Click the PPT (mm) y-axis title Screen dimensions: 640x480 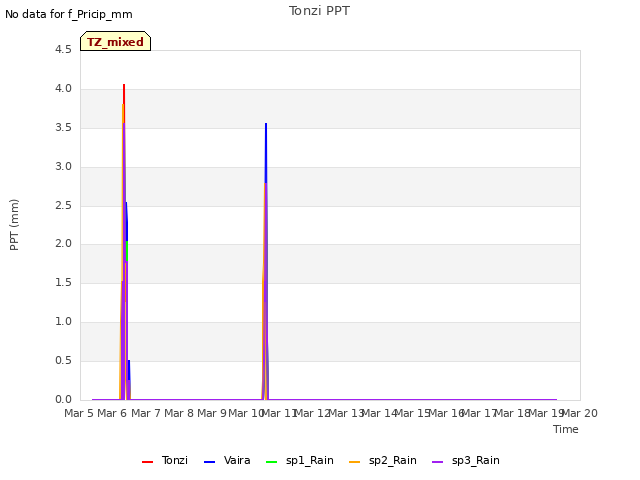click(14, 225)
